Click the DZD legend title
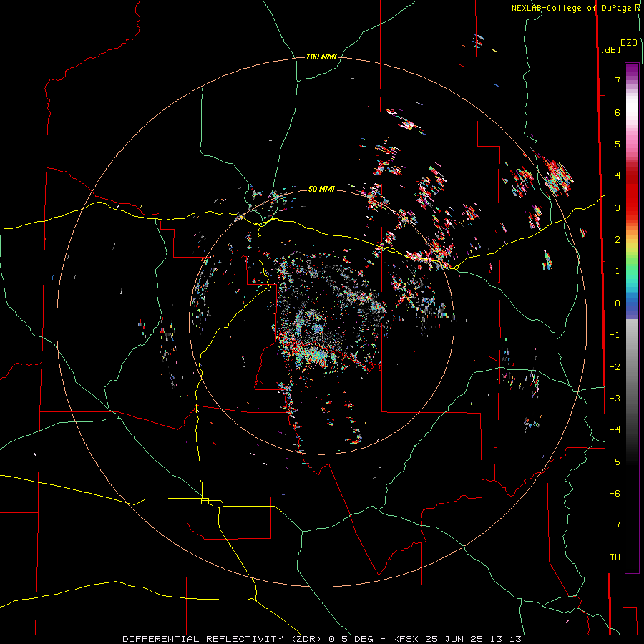The image size is (644, 644). 629,43
